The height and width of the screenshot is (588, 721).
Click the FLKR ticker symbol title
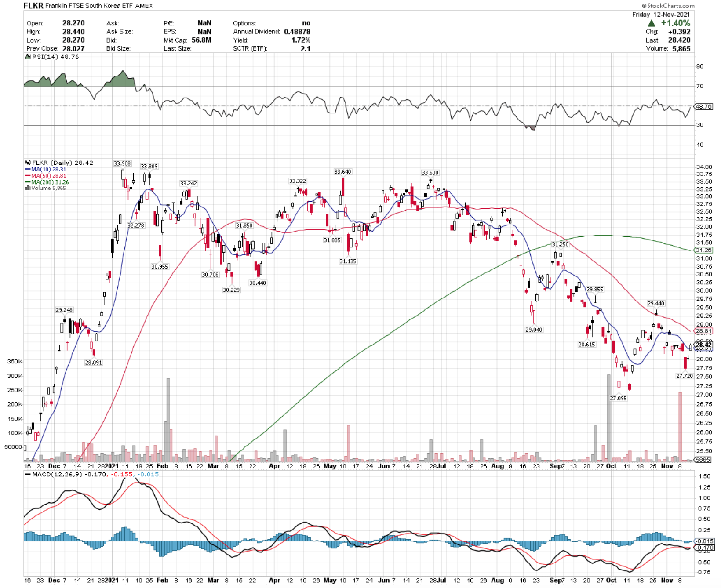(33, 6)
